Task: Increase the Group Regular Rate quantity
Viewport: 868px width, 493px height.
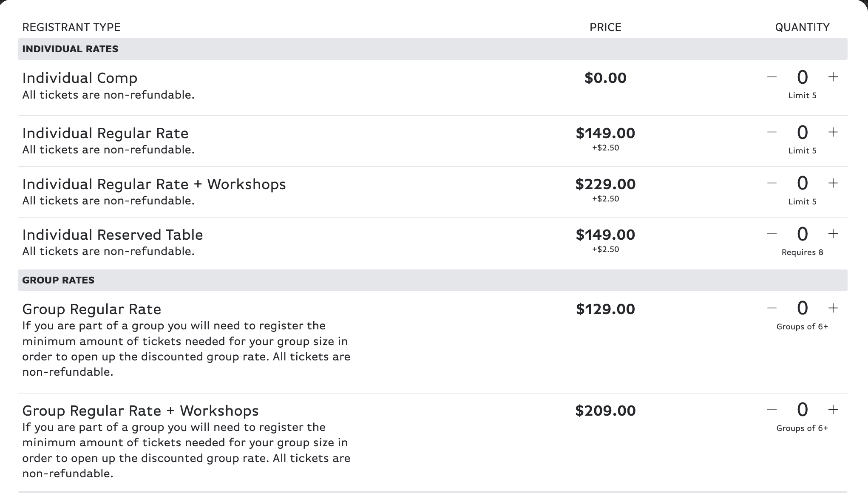Action: 833,308
